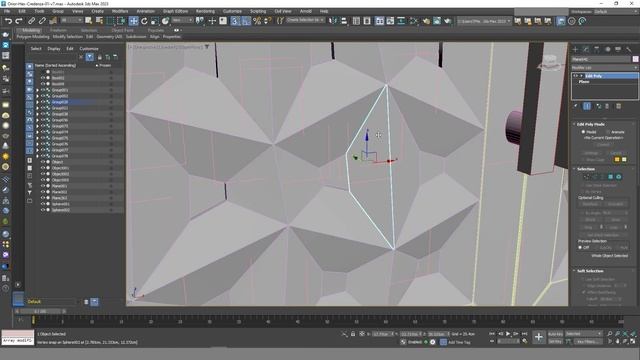Click the large plus set-keys button
Viewport: 640px width, 360px height.
[x=539, y=337]
